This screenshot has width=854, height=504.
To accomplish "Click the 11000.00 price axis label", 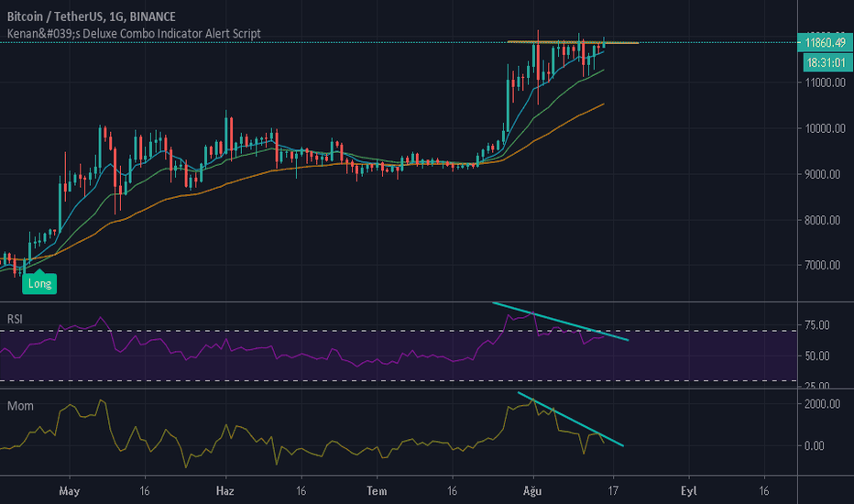I will click(825, 82).
